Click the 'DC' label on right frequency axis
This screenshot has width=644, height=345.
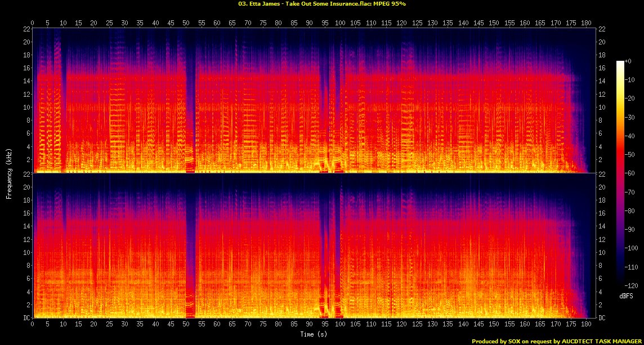coord(601,318)
